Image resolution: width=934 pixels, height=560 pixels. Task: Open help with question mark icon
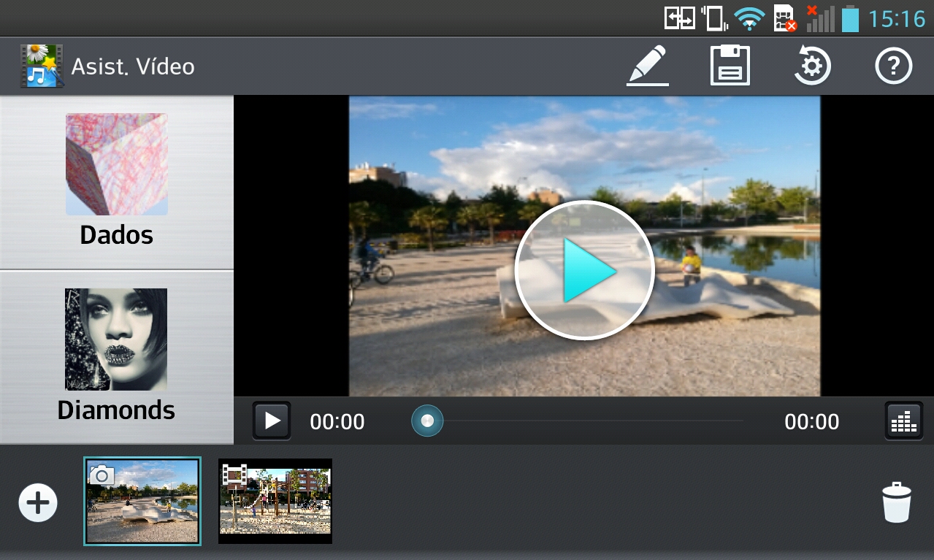894,66
